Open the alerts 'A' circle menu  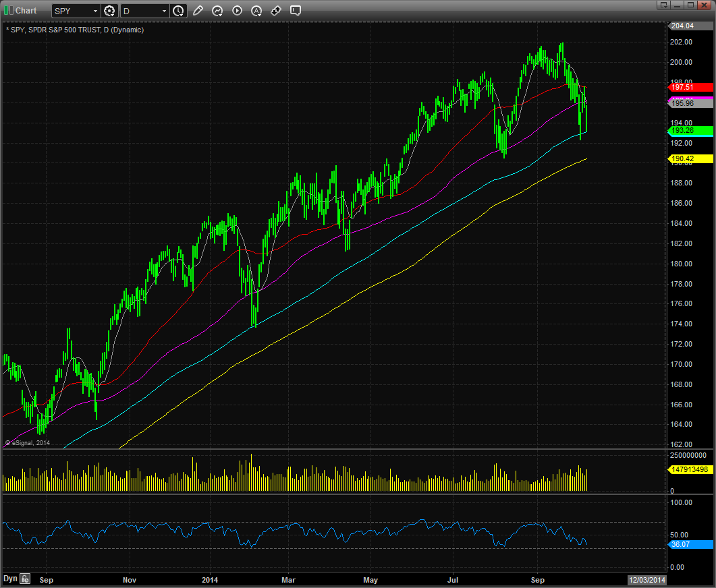[256, 11]
